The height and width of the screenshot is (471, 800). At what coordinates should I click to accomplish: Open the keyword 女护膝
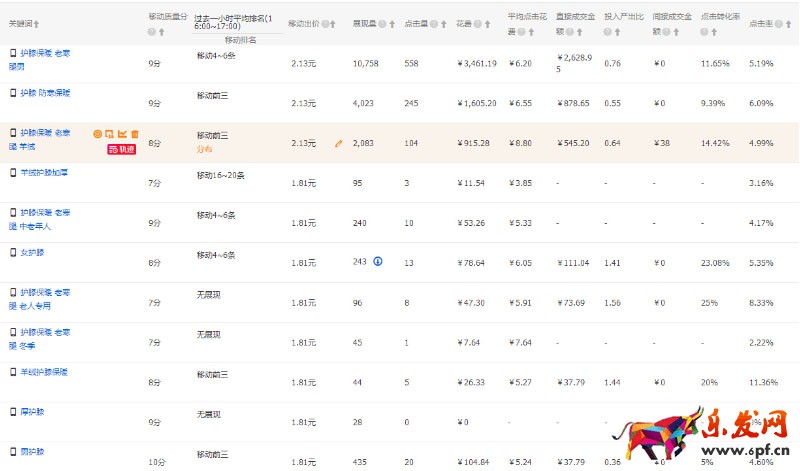(x=32, y=252)
